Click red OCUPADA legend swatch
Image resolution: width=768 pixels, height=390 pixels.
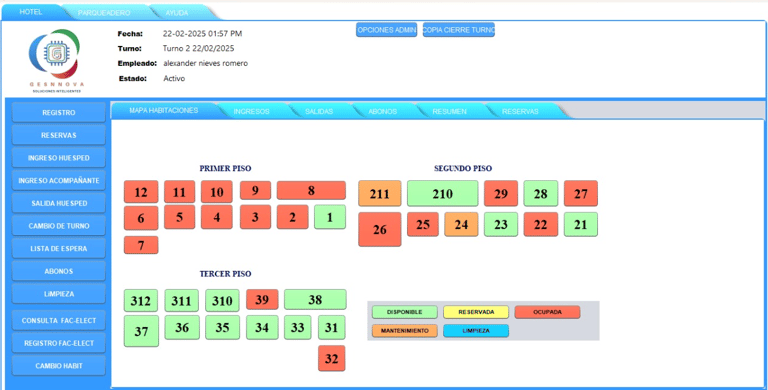[547, 312]
